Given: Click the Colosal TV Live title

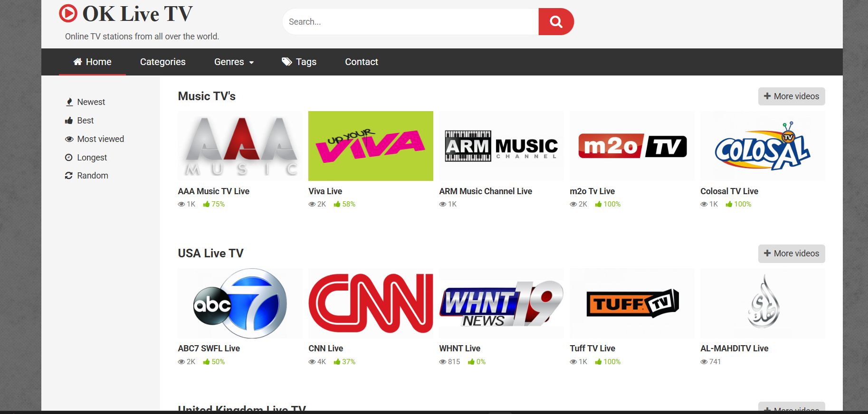Looking at the screenshot, I should [x=729, y=191].
